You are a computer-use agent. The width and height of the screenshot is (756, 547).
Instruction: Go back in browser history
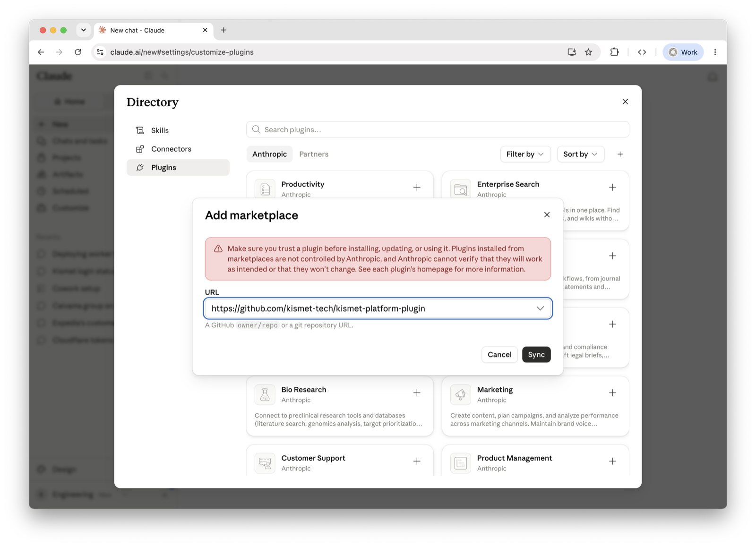[x=41, y=52]
